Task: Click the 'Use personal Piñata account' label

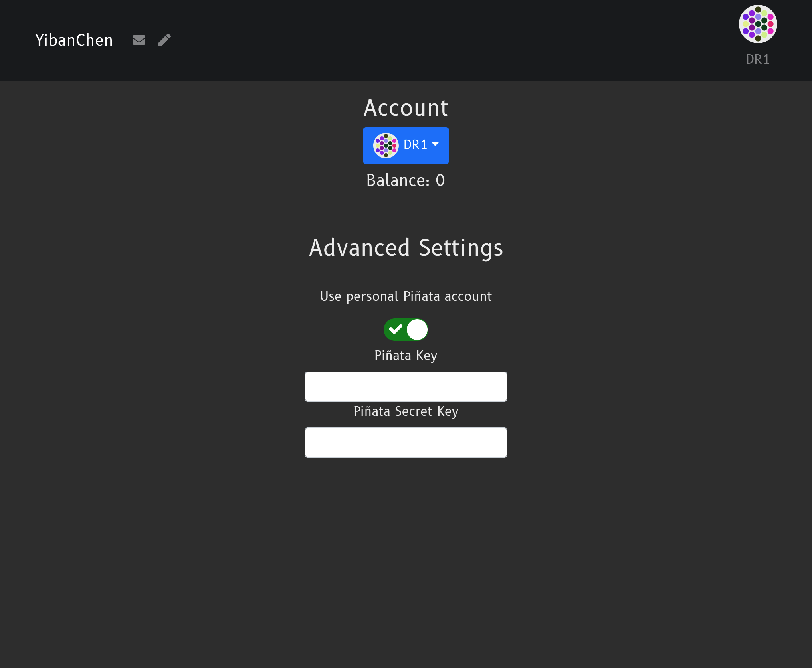Action: tap(406, 296)
